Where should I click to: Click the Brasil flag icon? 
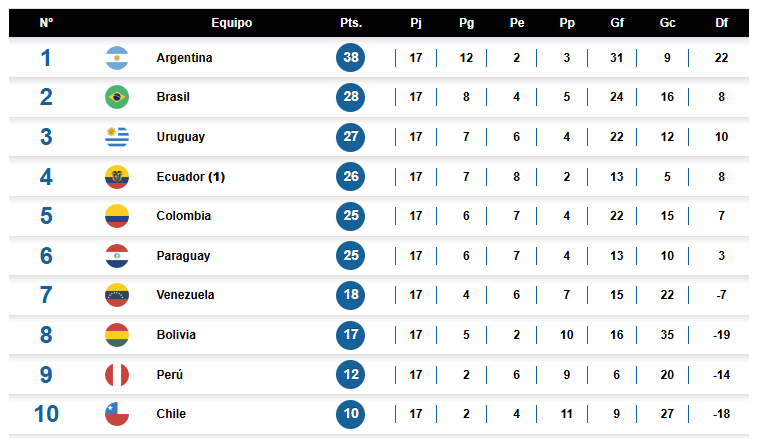[117, 97]
